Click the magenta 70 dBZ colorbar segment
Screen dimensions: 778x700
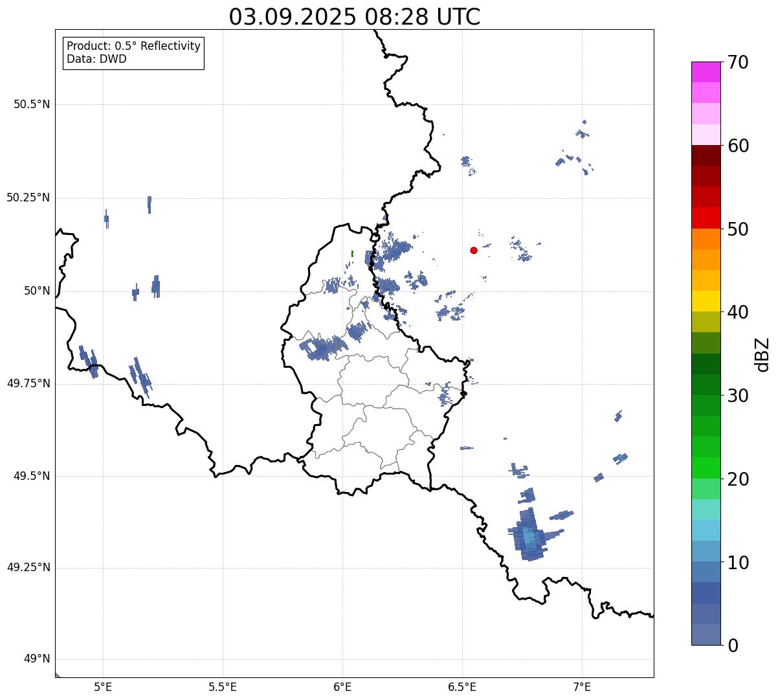706,72
